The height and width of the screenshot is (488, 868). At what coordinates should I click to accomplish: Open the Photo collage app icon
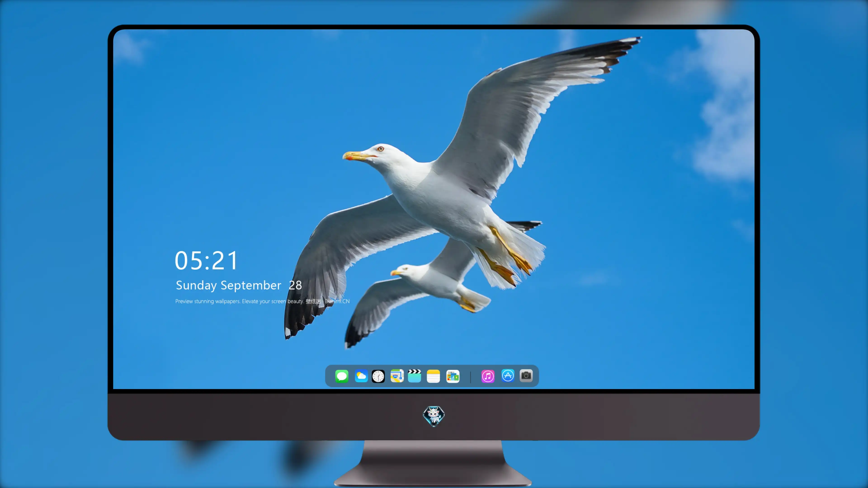453,376
